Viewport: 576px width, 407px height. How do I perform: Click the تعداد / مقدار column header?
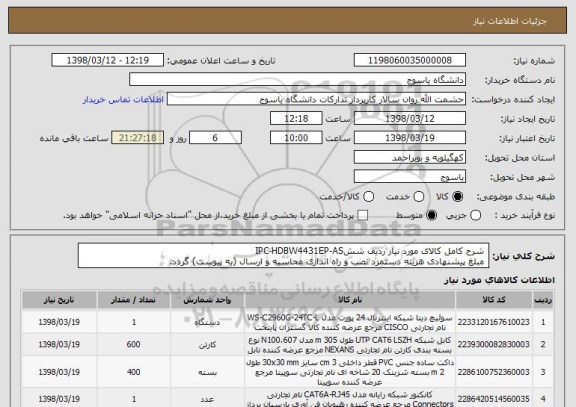click(x=133, y=300)
